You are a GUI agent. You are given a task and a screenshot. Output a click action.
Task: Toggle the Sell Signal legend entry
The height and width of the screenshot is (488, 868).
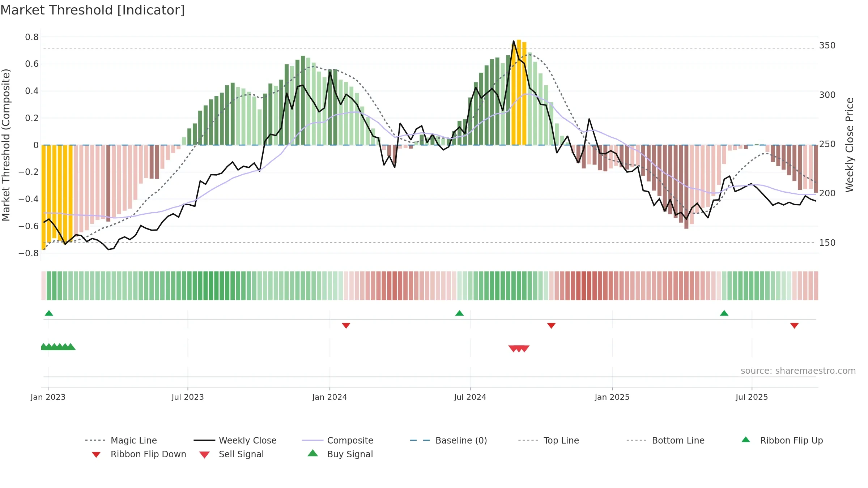pos(231,454)
